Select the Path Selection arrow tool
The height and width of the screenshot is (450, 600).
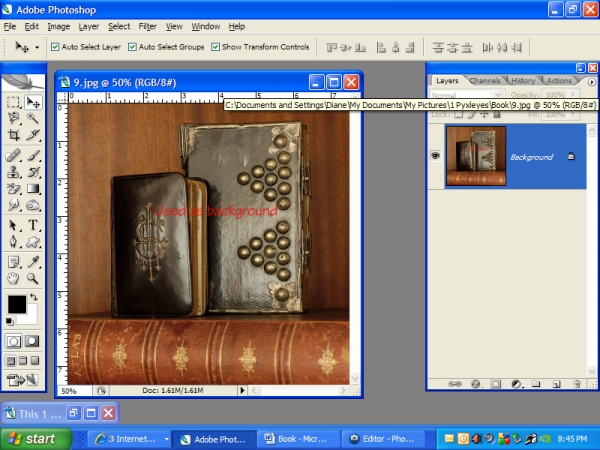point(13,225)
